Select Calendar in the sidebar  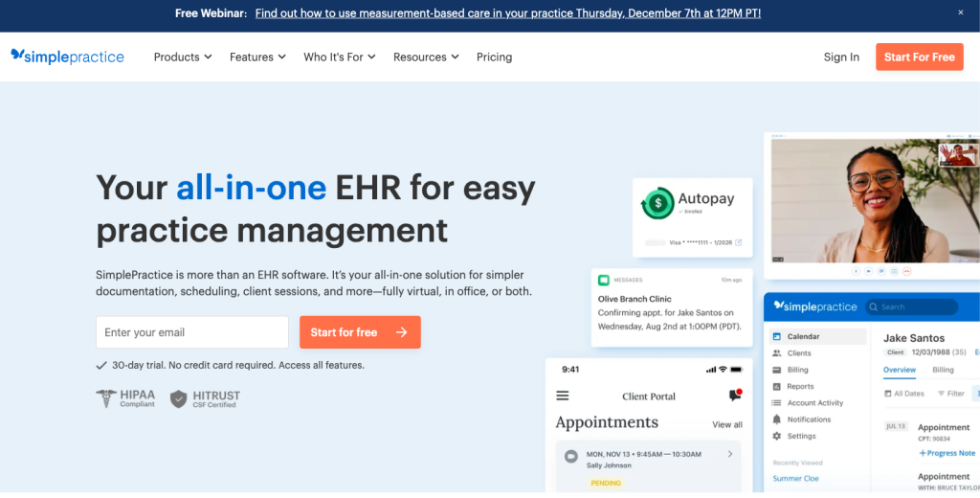click(818, 336)
